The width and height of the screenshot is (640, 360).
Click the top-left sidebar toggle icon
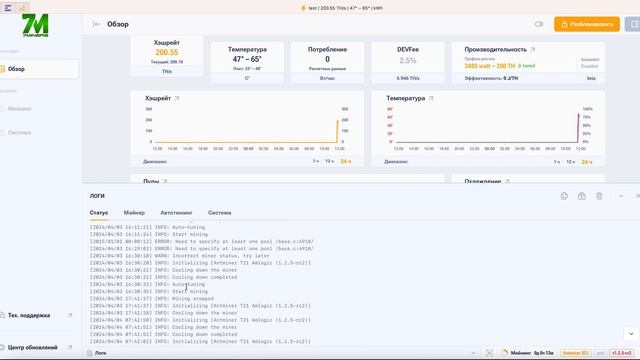[x=8, y=8]
